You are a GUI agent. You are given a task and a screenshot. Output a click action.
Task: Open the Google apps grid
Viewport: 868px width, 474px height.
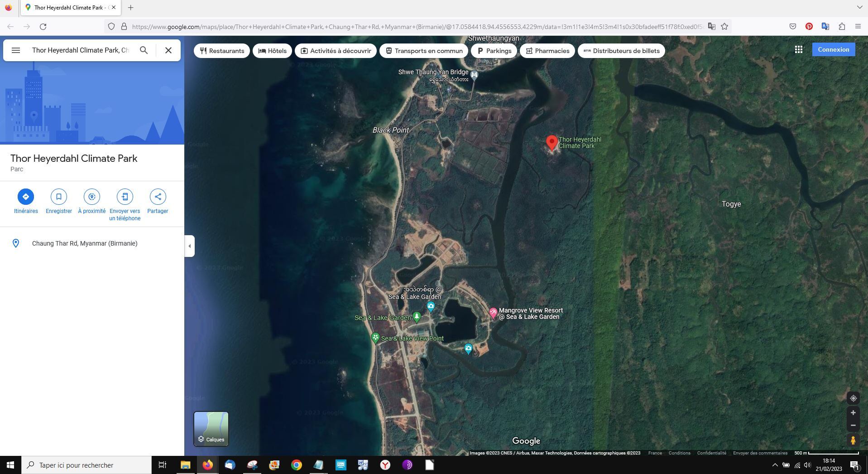point(799,49)
